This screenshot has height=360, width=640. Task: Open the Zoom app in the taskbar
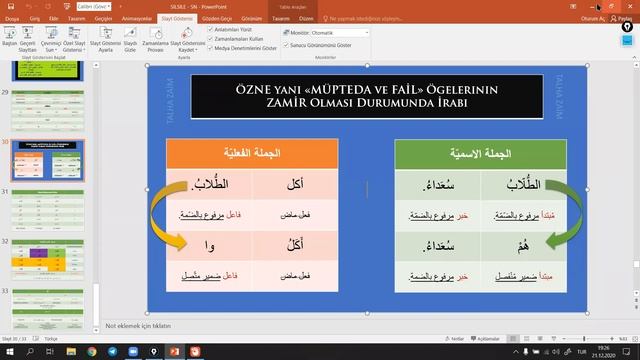click(x=133, y=352)
